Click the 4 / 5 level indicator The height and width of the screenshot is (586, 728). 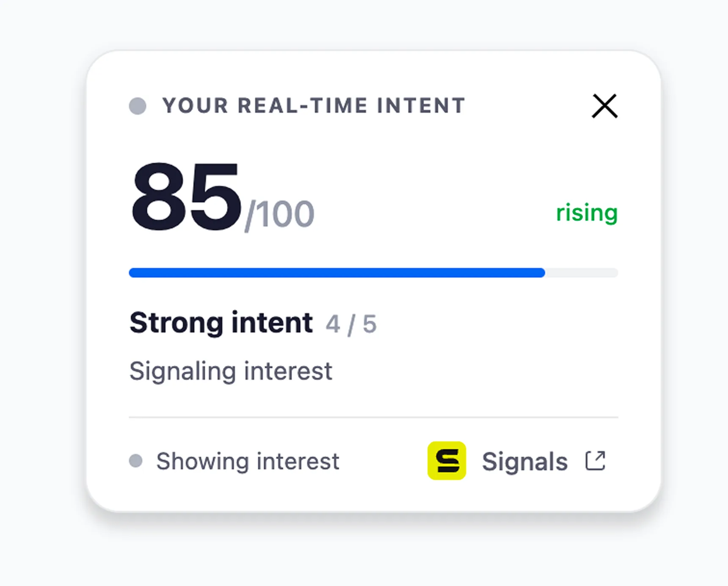[x=351, y=324]
